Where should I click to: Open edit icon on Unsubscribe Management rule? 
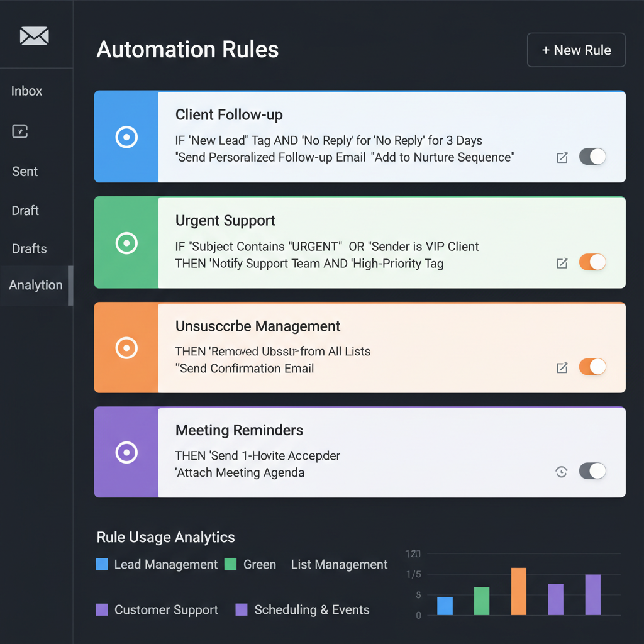pyautogui.click(x=562, y=367)
